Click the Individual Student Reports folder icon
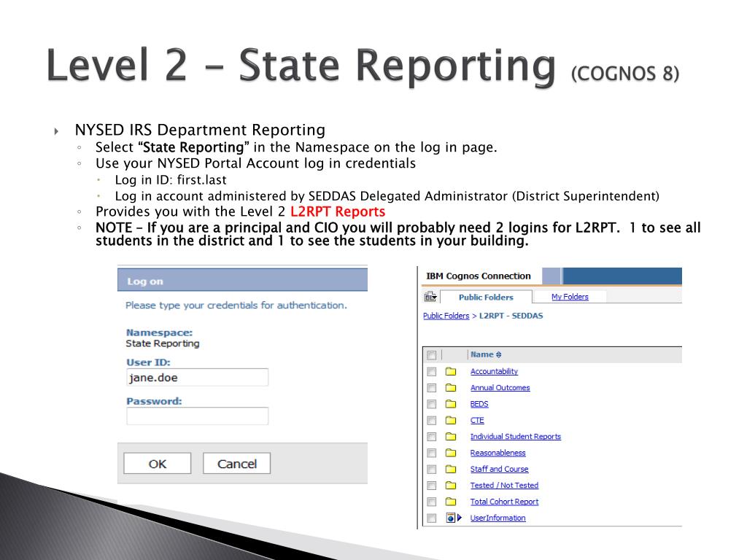747x560 pixels. click(451, 436)
